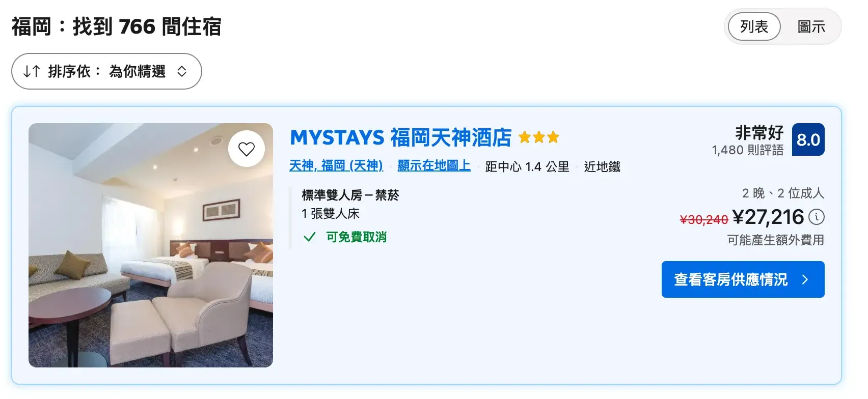
Task: Click the 1,480 則評語 reviews count
Action: pyautogui.click(x=747, y=150)
